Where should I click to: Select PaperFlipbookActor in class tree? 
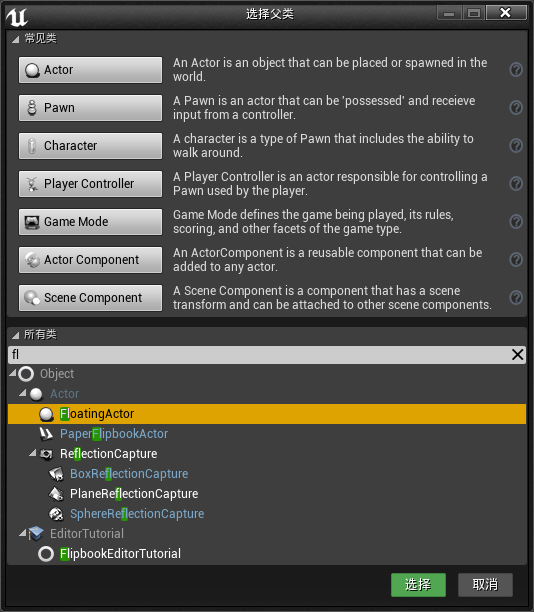(x=267, y=434)
